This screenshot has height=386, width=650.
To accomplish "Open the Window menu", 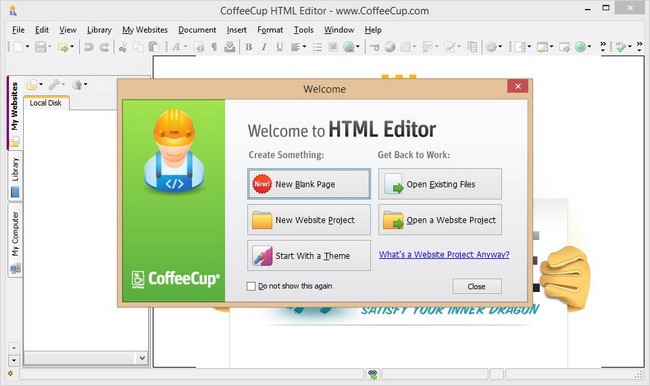I will 339,30.
